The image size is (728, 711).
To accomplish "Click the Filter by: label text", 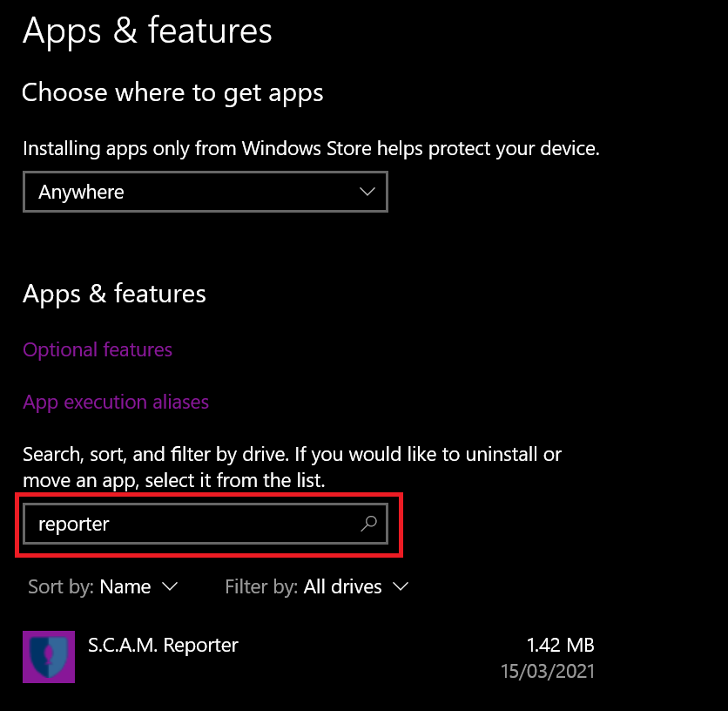I will click(261, 587).
